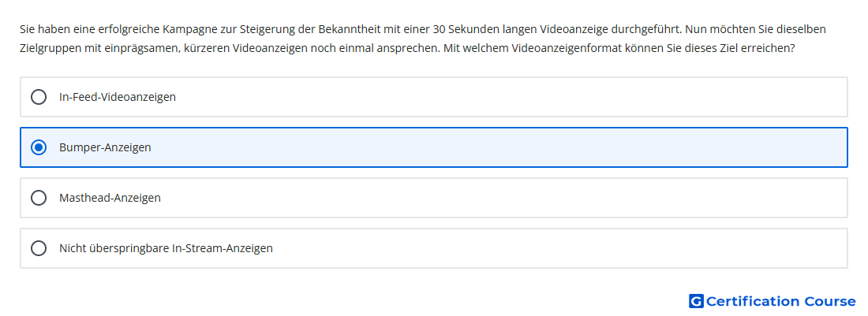This screenshot has width=868, height=316.
Task: Choose the Masthead-Anzeigen radio button
Action: 39,198
